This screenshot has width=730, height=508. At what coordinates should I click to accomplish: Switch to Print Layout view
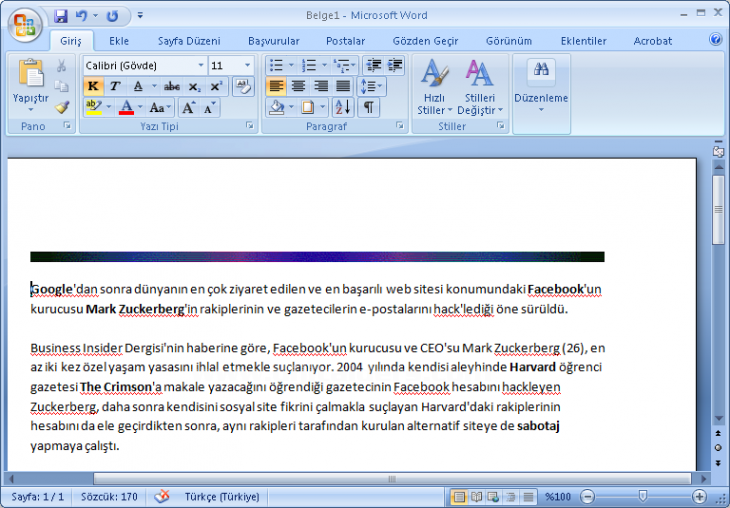pyautogui.click(x=459, y=497)
